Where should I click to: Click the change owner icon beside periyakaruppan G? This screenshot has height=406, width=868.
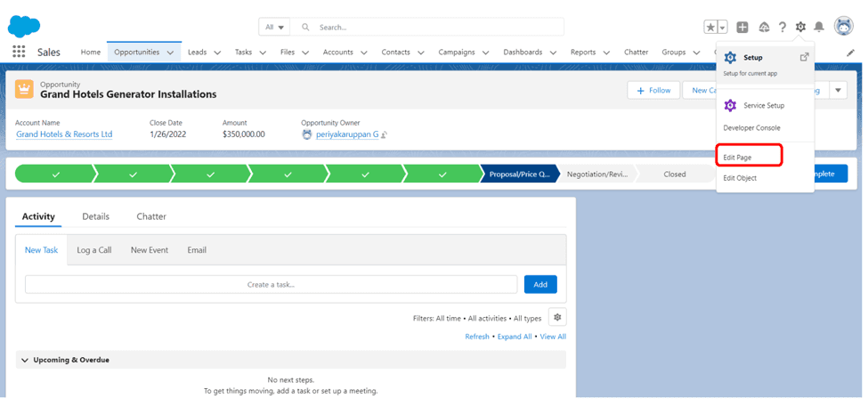coord(384,134)
